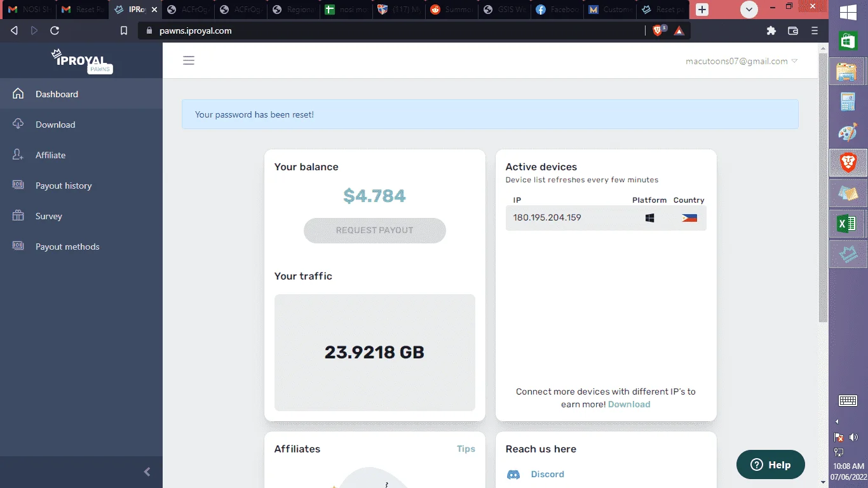Switch to the Regiona browser tab
The width and height of the screenshot is (868, 488).
pos(293,10)
